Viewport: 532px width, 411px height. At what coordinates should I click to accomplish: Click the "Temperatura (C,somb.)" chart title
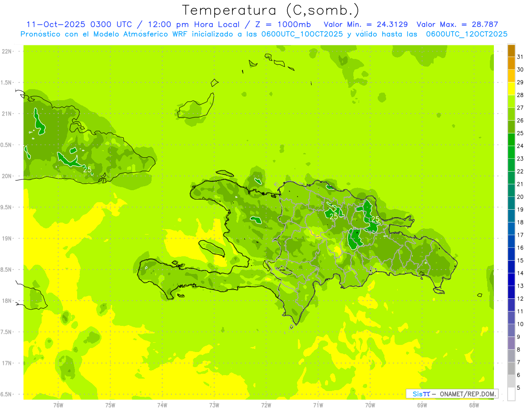tap(271, 10)
